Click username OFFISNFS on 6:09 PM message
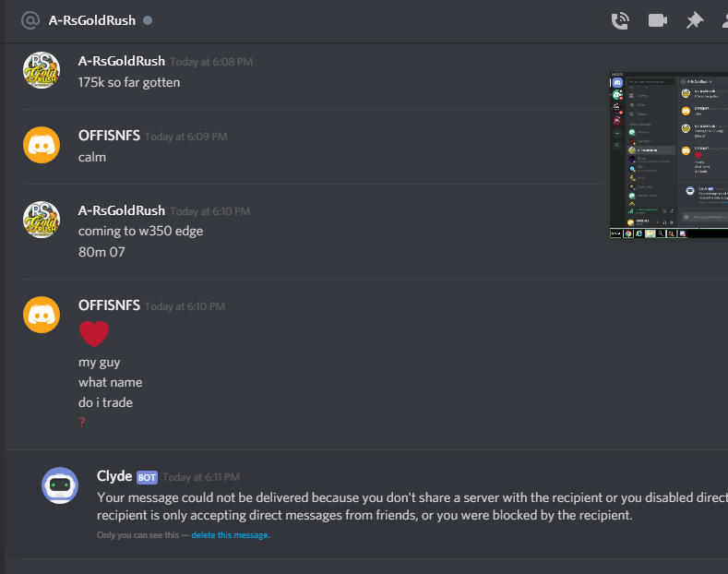This screenshot has height=574, width=728. 109,136
